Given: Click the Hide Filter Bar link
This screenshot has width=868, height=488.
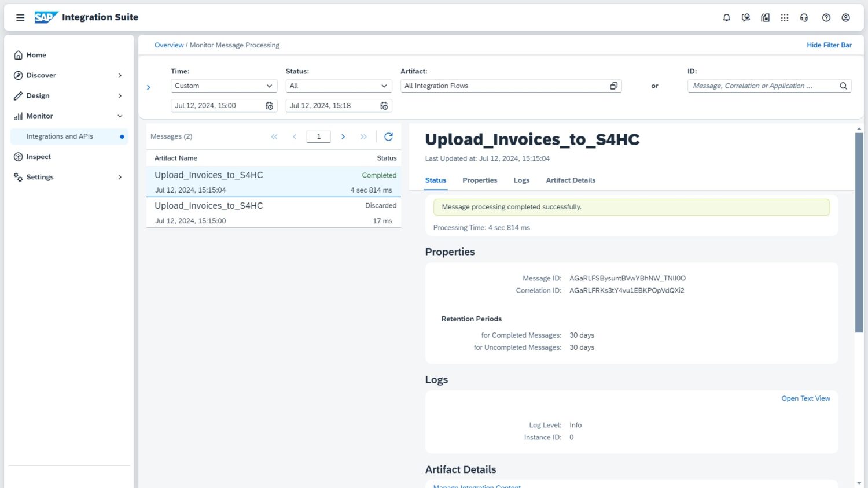Looking at the screenshot, I should 829,45.
